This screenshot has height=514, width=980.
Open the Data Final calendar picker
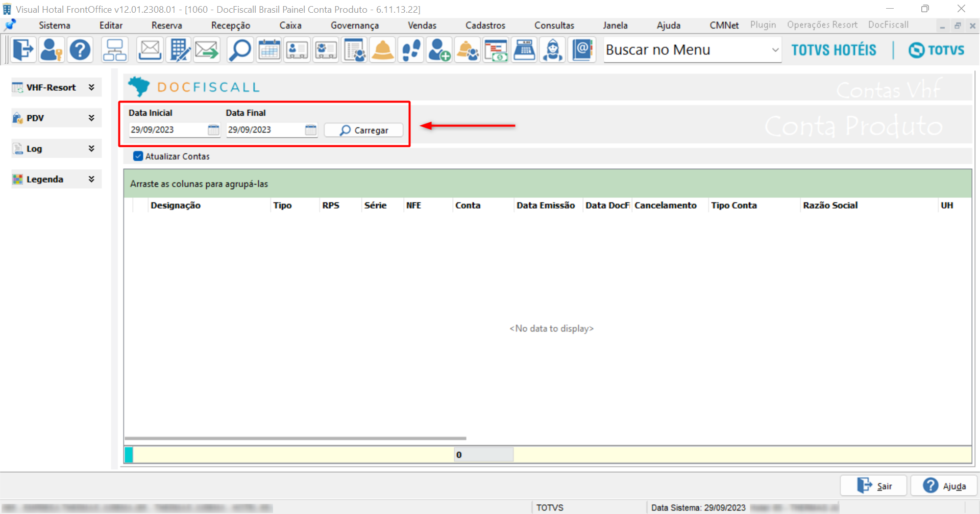click(311, 130)
